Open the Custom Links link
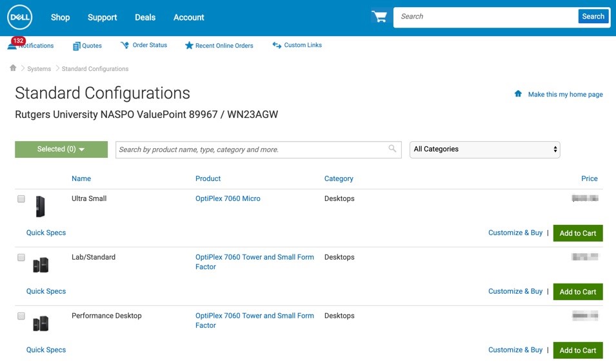 [303, 45]
